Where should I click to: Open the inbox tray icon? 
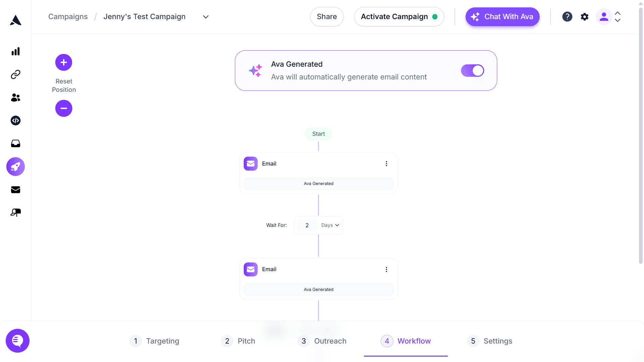click(15, 144)
